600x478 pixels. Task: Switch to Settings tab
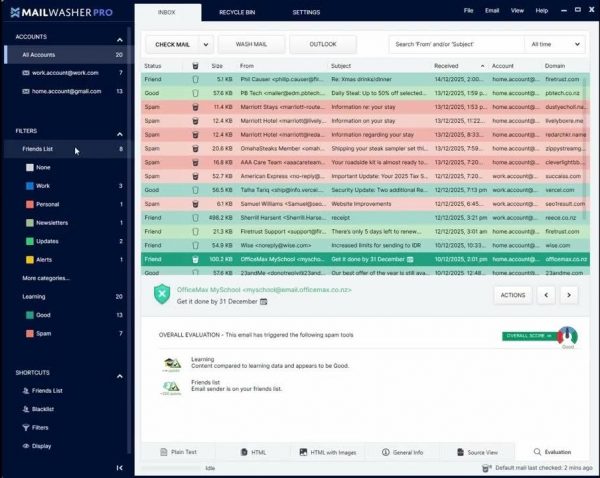[x=306, y=12]
